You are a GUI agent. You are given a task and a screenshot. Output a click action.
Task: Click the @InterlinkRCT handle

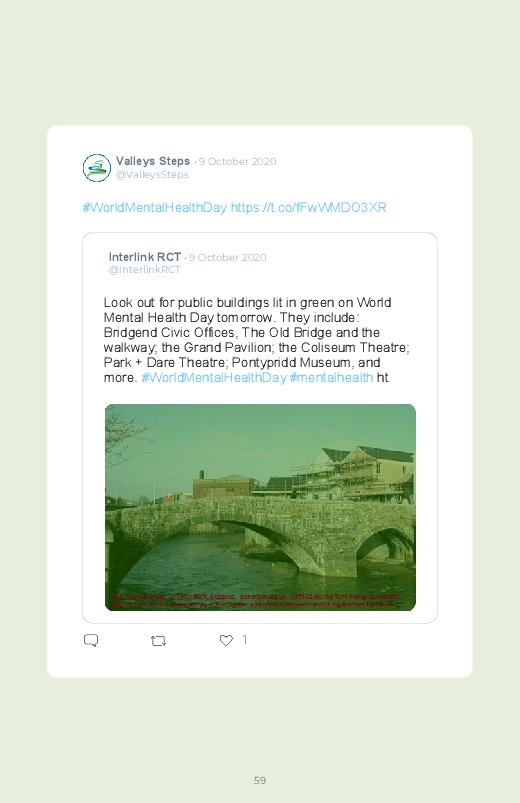[x=144, y=270]
